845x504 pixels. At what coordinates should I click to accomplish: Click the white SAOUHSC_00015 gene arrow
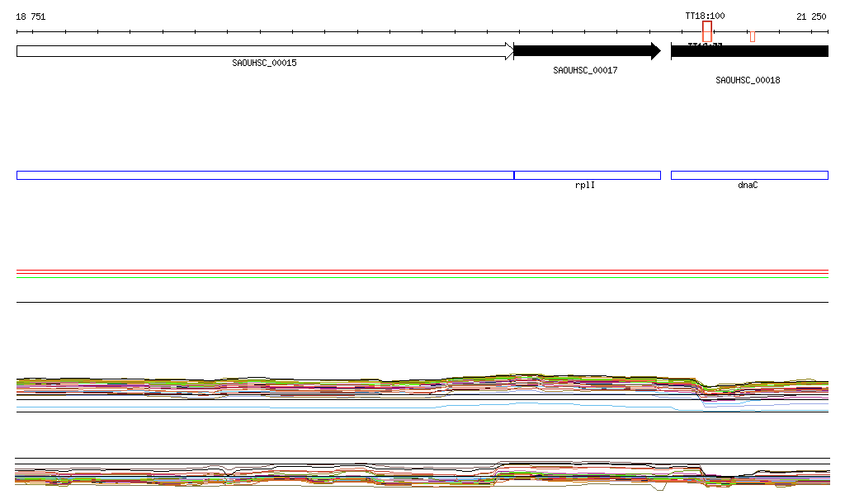264,51
